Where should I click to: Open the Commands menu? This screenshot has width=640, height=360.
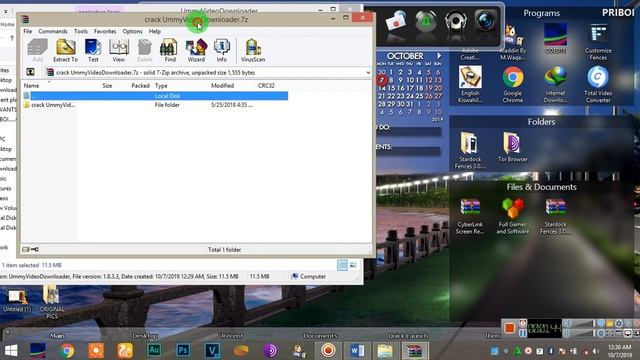pyautogui.click(x=53, y=31)
